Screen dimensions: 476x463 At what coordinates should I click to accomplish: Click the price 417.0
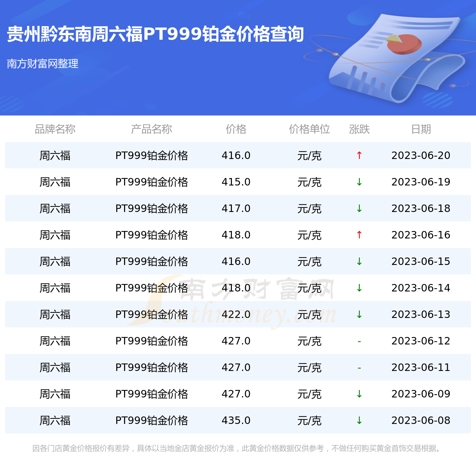236,208
